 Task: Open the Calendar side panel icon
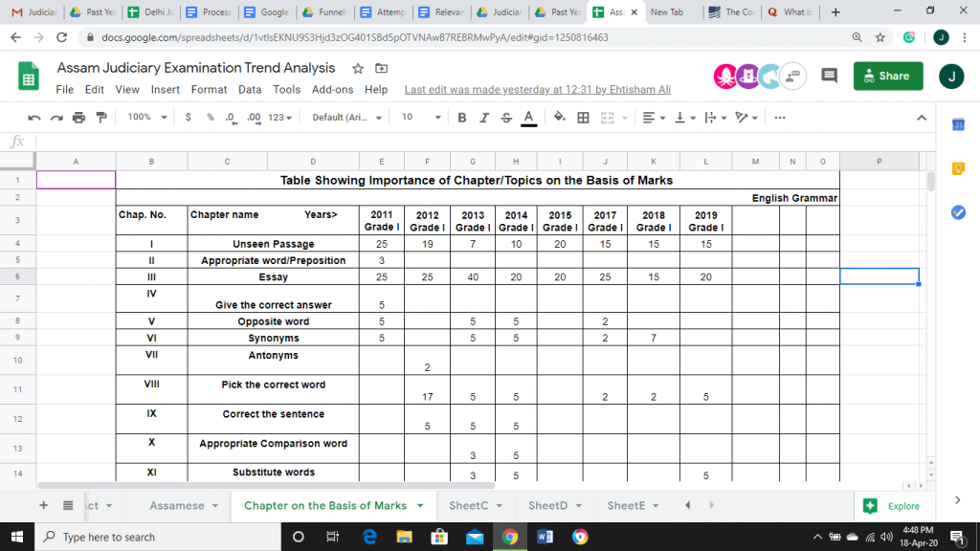tap(957, 125)
